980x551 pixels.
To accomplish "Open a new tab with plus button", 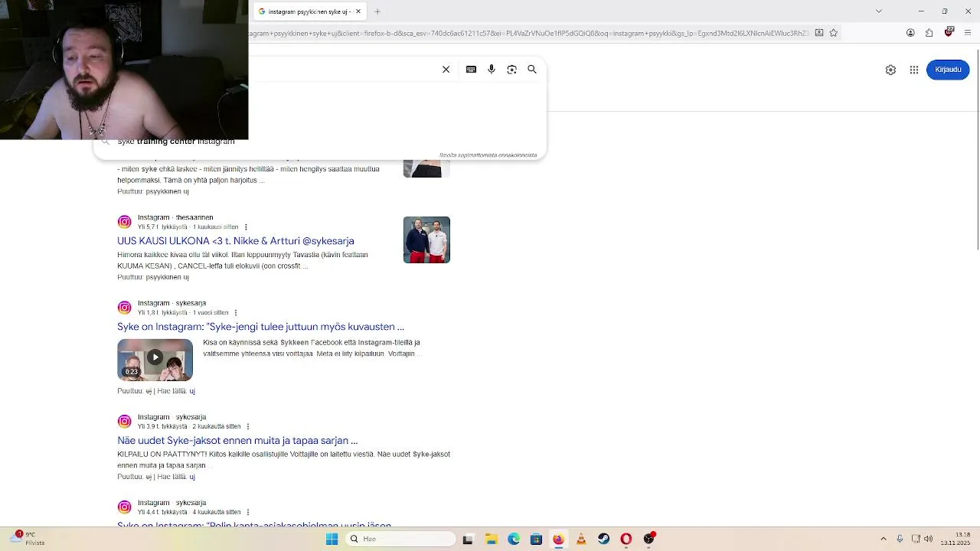I will [377, 11].
